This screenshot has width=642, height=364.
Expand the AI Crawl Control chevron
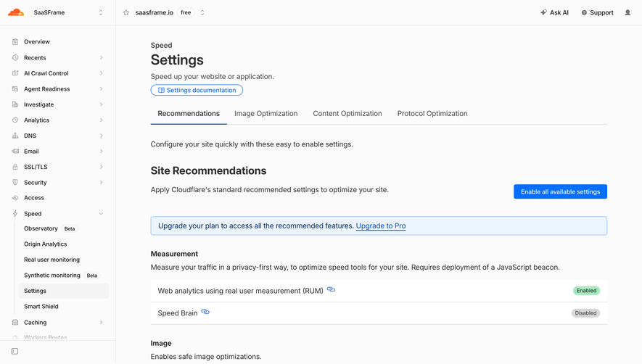coord(101,73)
